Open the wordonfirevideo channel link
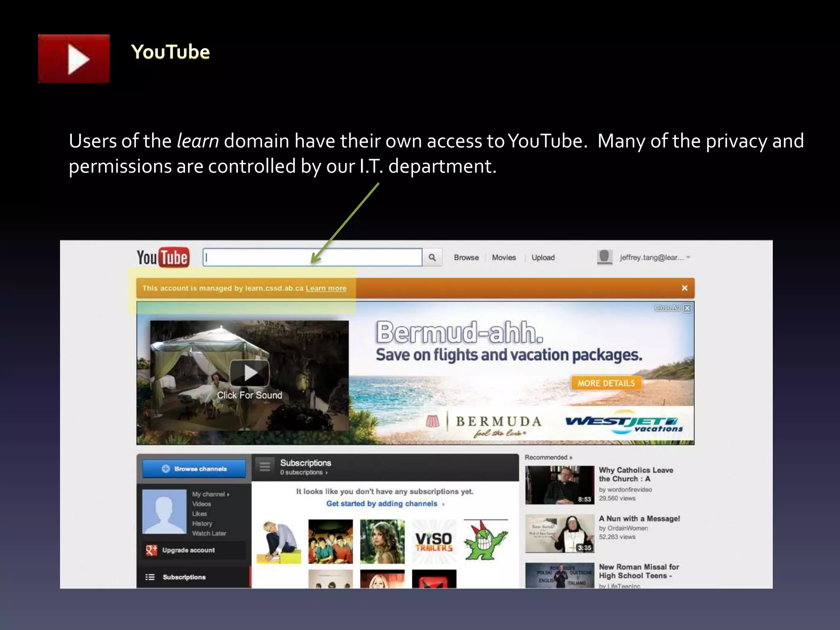 pyautogui.click(x=629, y=490)
